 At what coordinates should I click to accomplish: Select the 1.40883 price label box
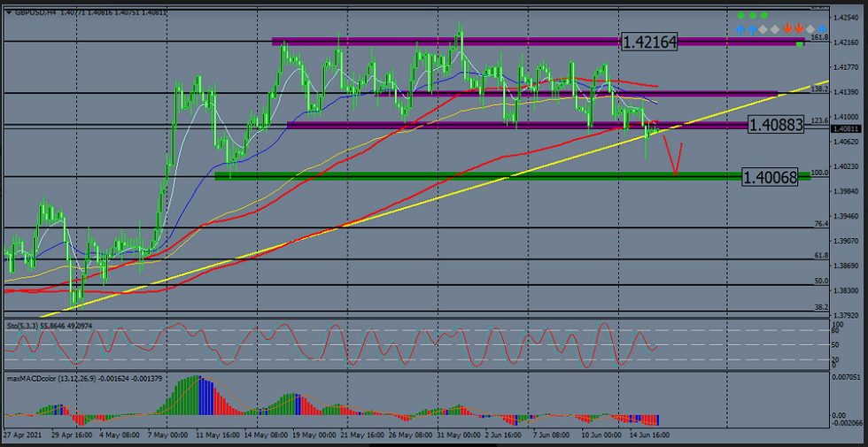point(775,126)
